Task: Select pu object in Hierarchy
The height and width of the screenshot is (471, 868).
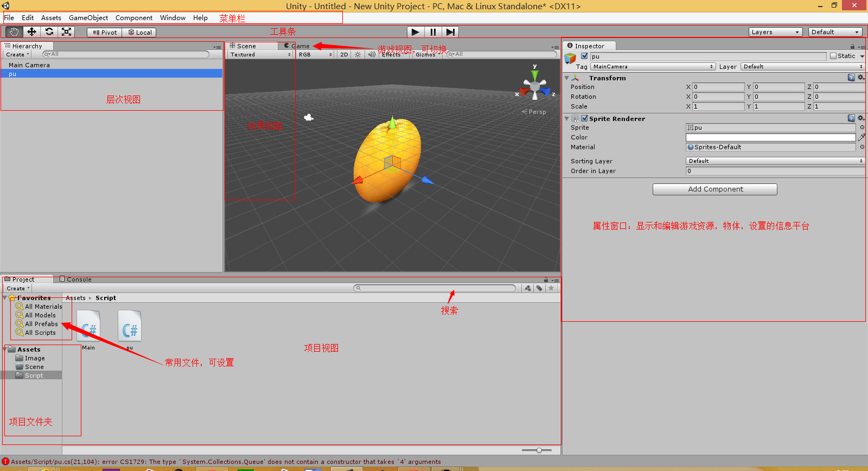Action: point(112,74)
